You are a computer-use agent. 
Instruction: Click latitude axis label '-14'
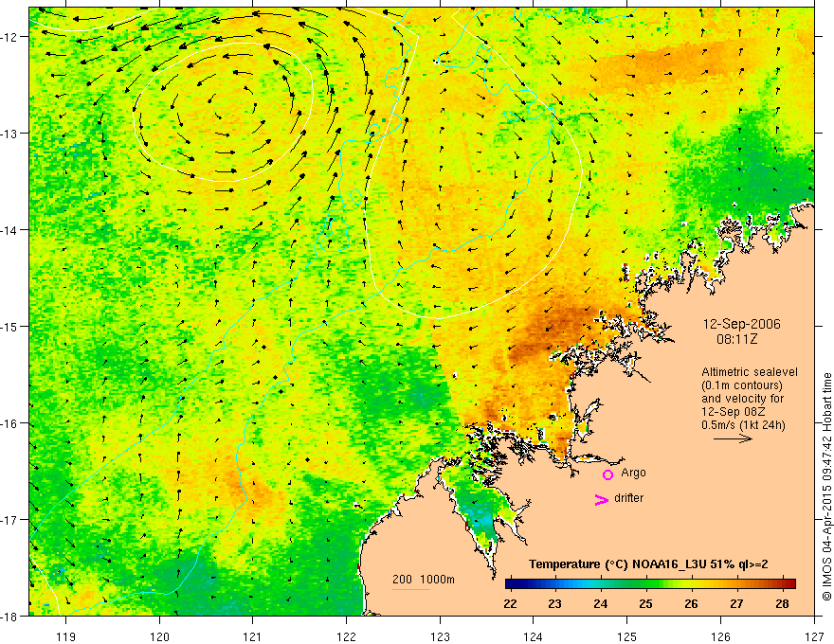pos(10,229)
